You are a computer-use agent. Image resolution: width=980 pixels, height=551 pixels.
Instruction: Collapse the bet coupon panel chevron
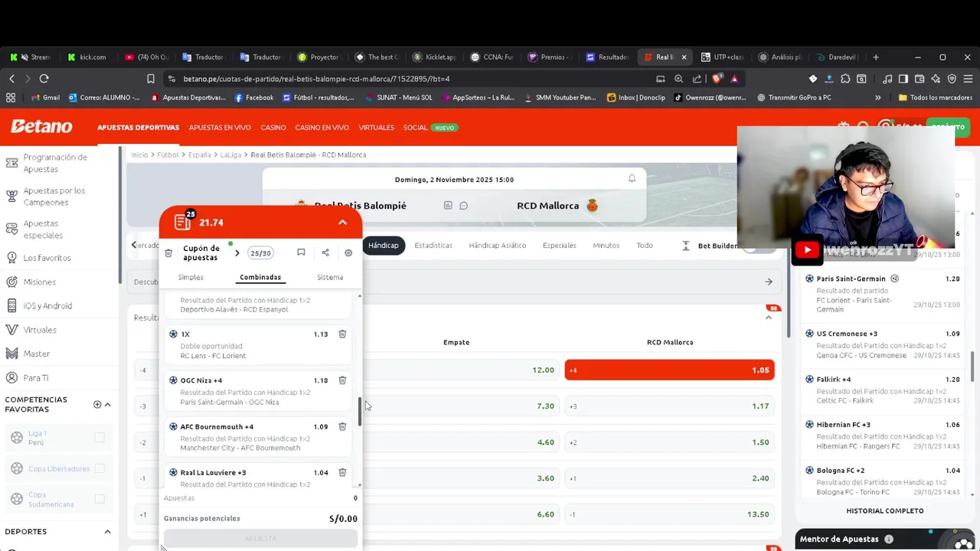pyautogui.click(x=342, y=222)
